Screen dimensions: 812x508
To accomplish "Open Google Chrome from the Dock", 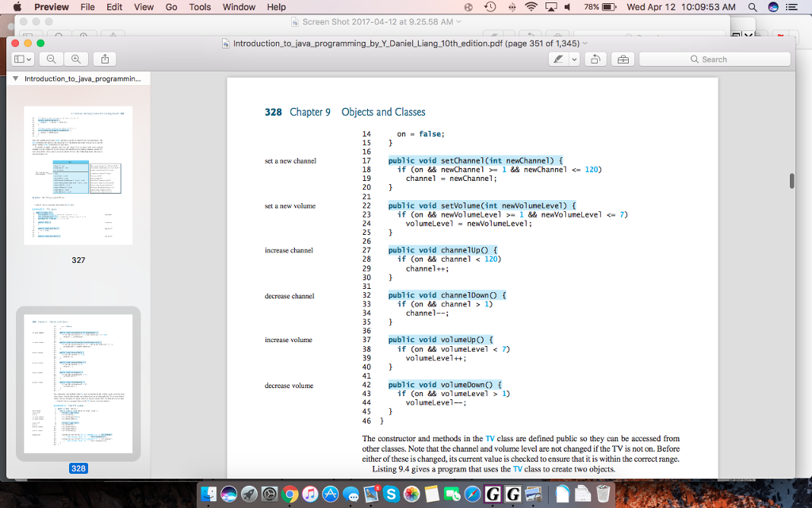I will point(289,495).
